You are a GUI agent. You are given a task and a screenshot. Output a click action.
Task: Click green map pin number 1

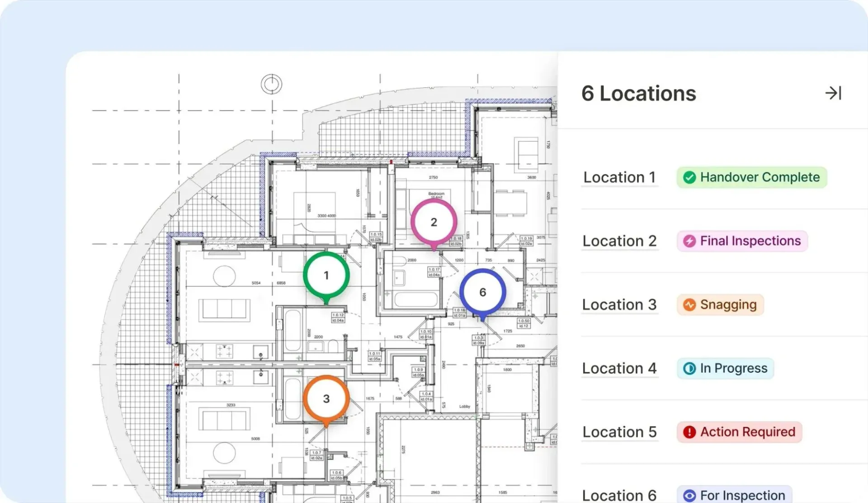click(x=326, y=275)
